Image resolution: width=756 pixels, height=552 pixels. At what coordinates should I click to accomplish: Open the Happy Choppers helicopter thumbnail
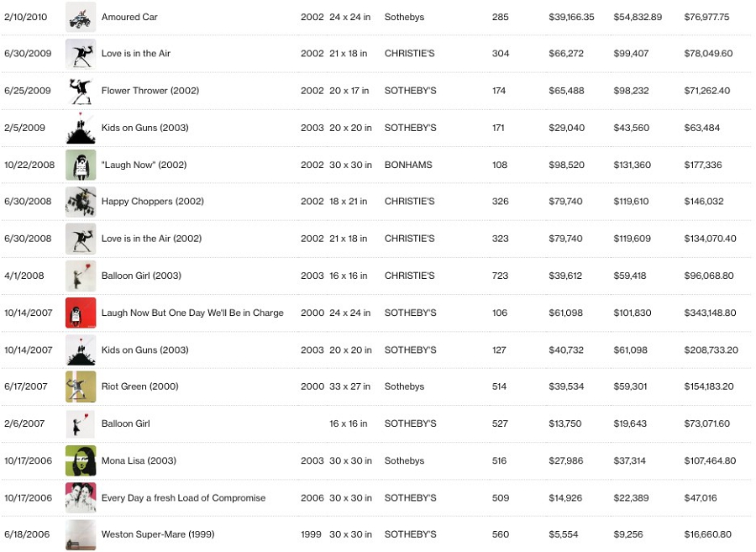click(x=81, y=202)
